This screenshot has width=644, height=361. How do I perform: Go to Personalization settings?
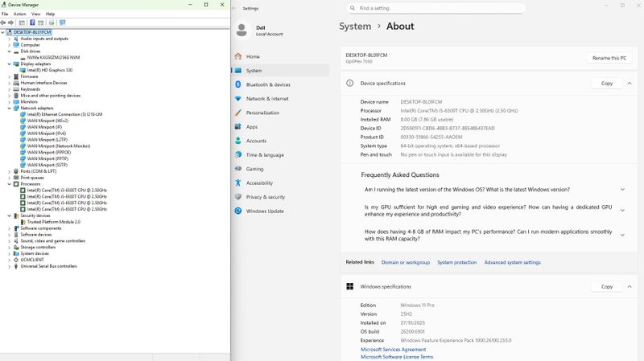pos(262,113)
